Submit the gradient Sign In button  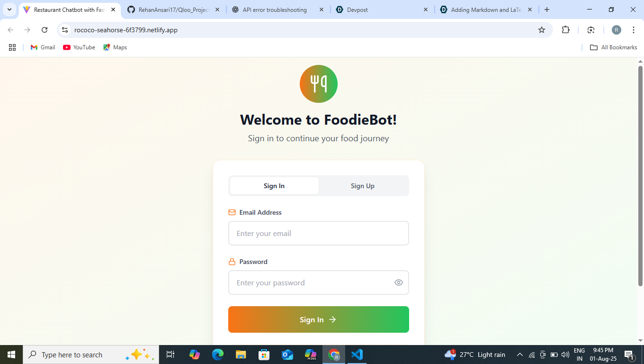(x=319, y=319)
